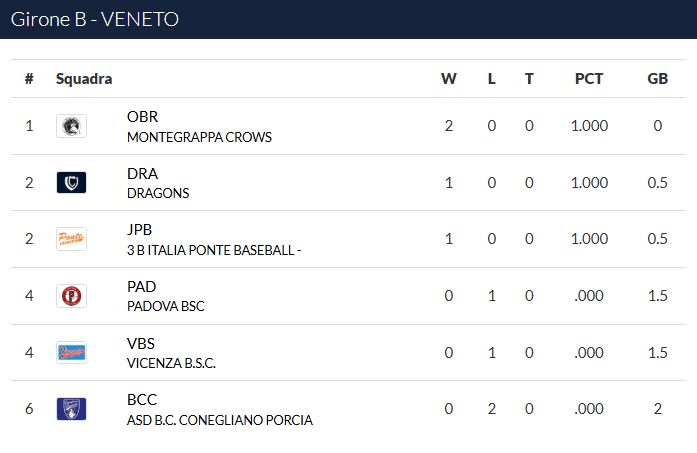Select the Padova BSC red logo
Viewport: 697px width, 453px height.
click(71, 296)
